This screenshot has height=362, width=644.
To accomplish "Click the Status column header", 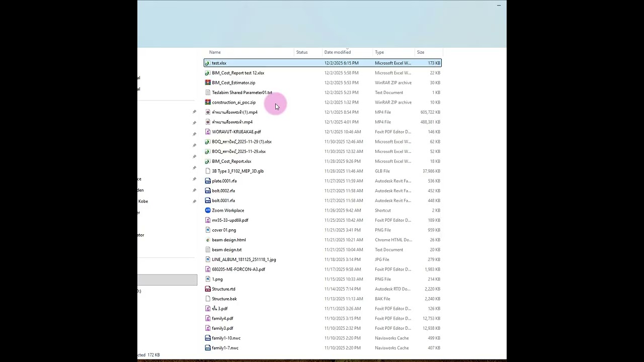I will [x=302, y=52].
